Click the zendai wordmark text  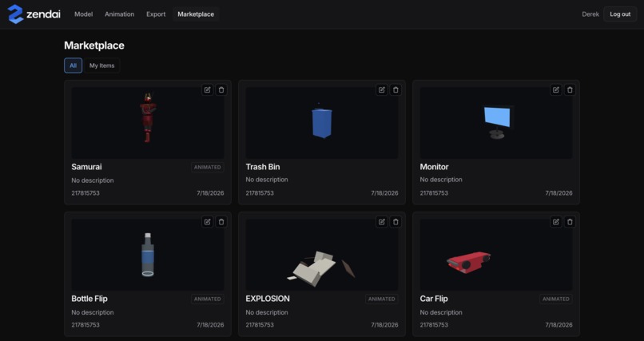point(43,14)
